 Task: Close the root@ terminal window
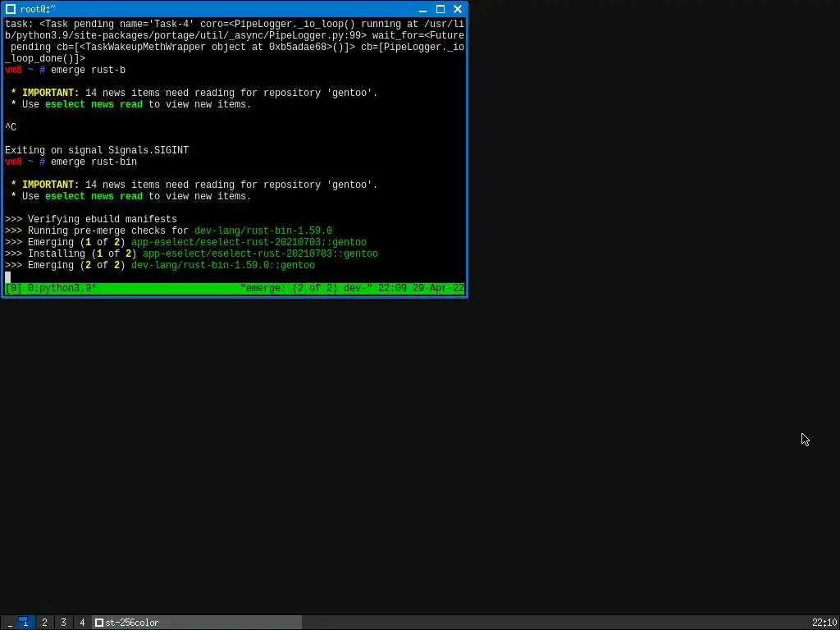[x=458, y=9]
